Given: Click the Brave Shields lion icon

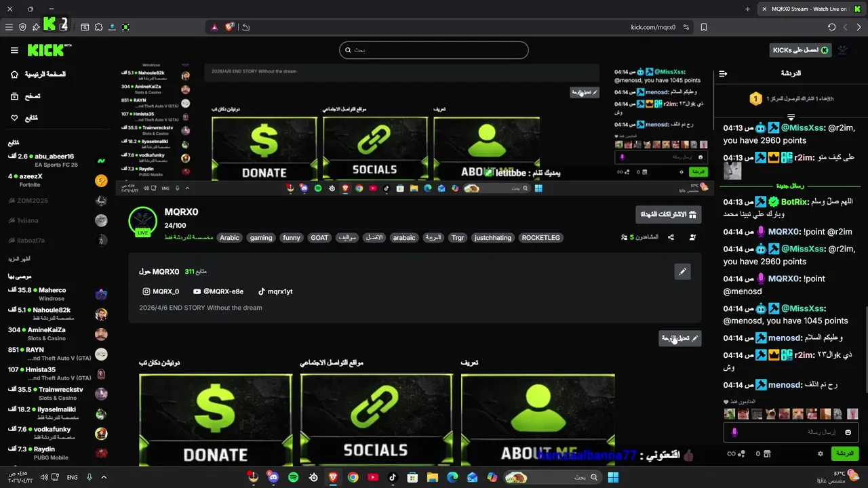Looking at the screenshot, I should 230,27.
